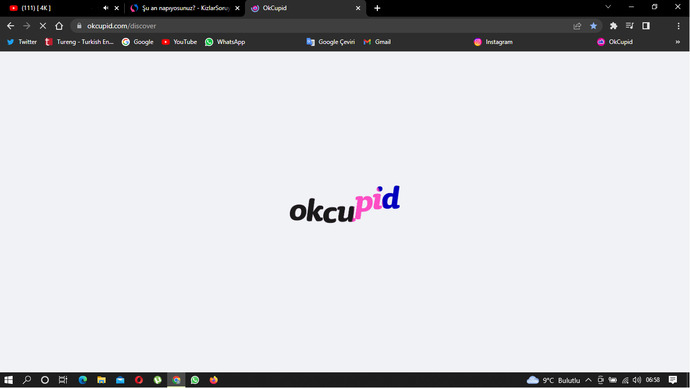Show hidden system tray icons
This screenshot has width=690, height=388.
pyautogui.click(x=588, y=380)
